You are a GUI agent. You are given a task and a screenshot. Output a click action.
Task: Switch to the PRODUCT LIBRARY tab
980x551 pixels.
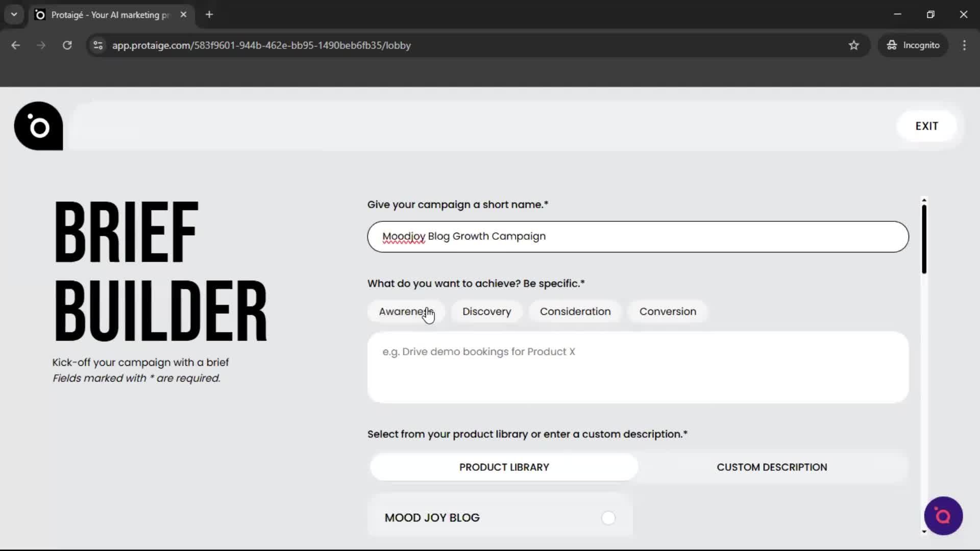504,467
